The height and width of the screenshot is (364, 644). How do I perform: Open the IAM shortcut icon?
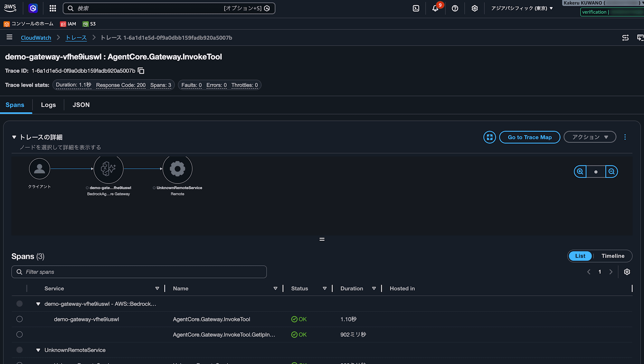coord(63,24)
